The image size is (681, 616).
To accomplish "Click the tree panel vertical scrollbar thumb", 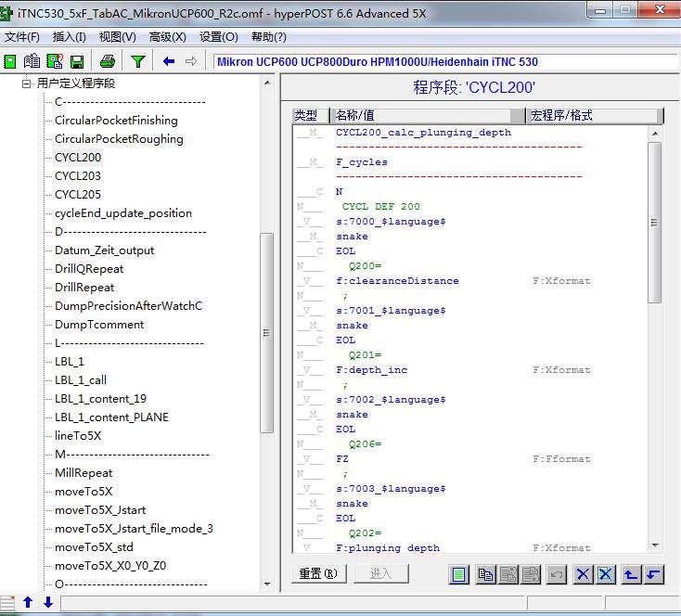I will (x=266, y=333).
